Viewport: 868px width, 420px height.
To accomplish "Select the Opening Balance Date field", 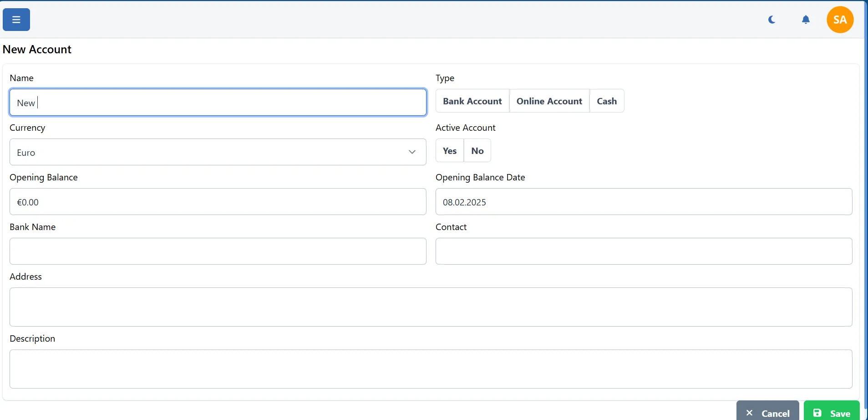I will point(643,201).
